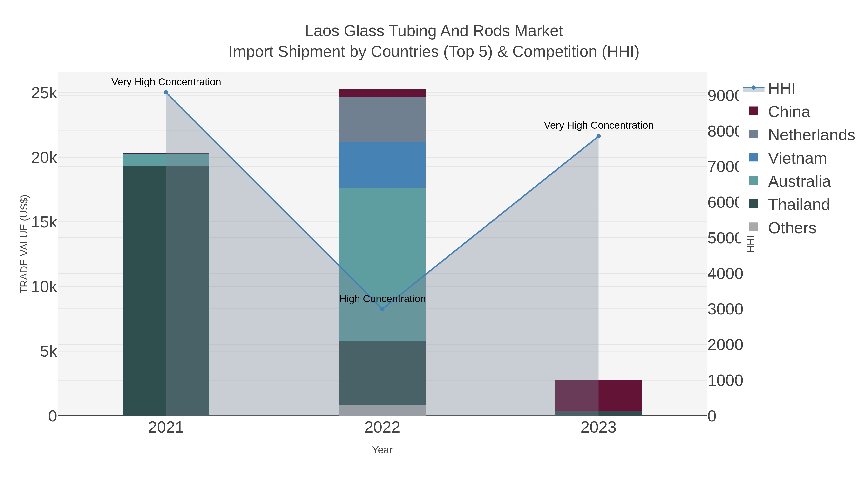This screenshot has height=488, width=868.
Task: Click the 2022 Netherlands bar segment
Action: point(382,119)
